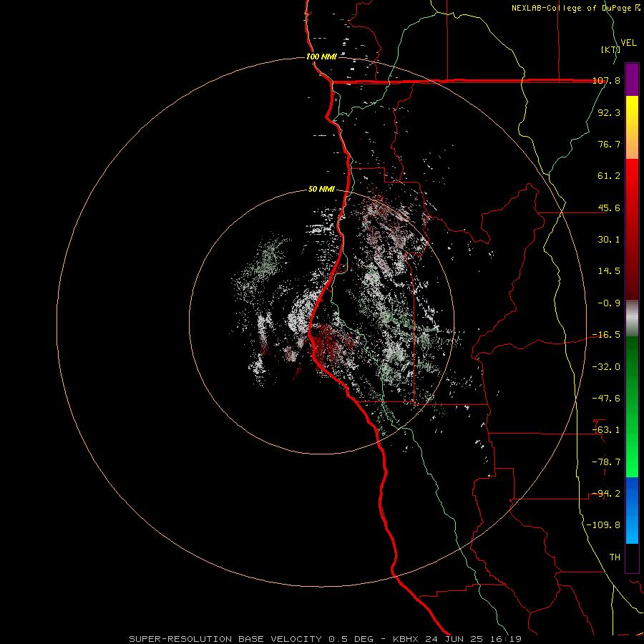This screenshot has height=644, width=644.
Task: Click the -47.6 velocity scale value
Action: click(606, 399)
